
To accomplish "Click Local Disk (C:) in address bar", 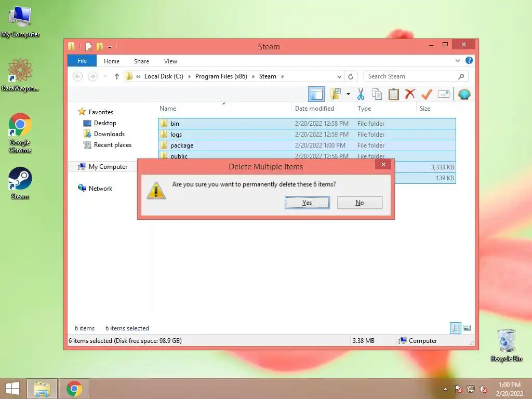I will point(164,76).
